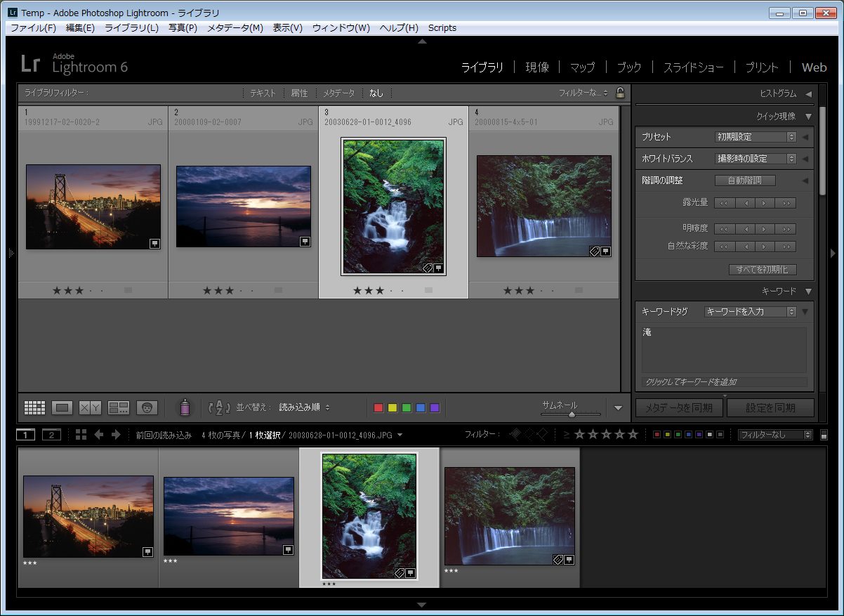844x616 pixels.
Task: Open the ホワイトバランス dropdown
Action: pyautogui.click(x=756, y=159)
